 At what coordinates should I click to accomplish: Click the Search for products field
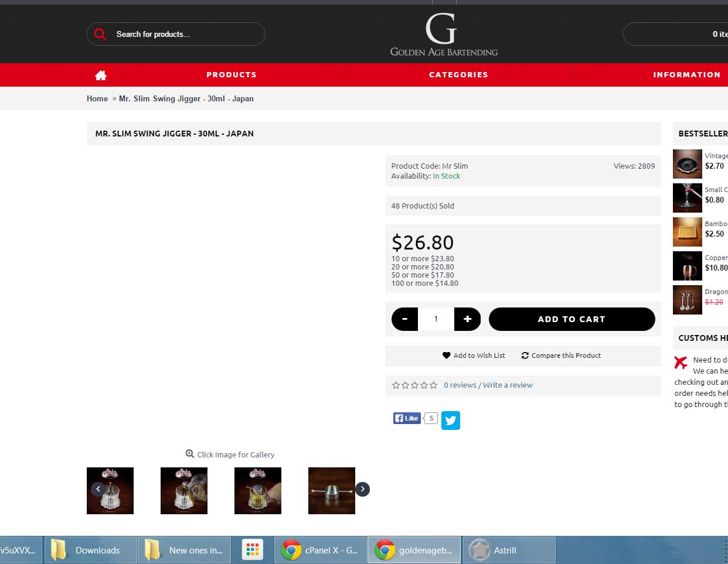click(176, 34)
